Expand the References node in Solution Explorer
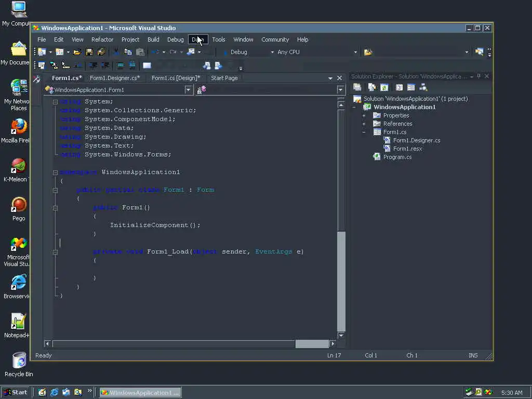This screenshot has width=532, height=399. (x=364, y=124)
